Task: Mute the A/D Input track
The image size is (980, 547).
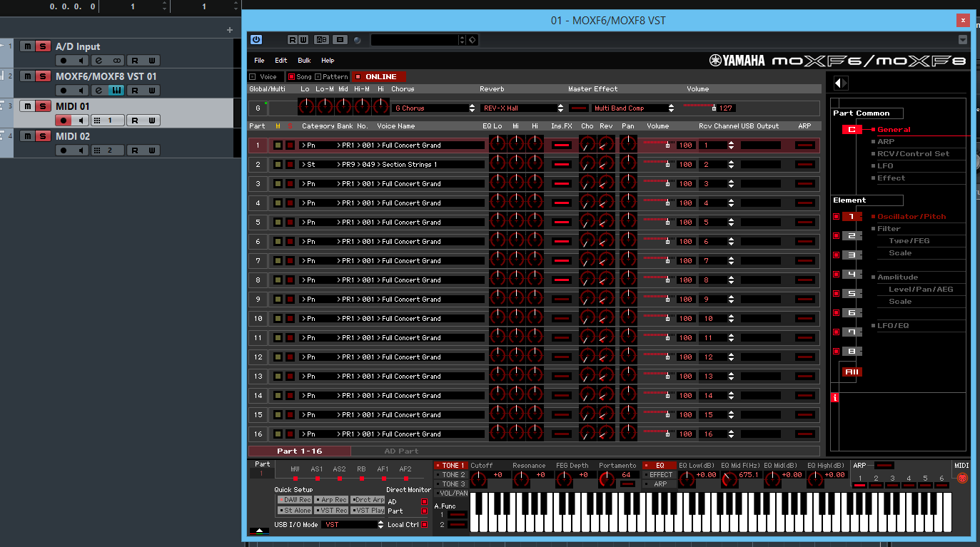Action: [27, 46]
